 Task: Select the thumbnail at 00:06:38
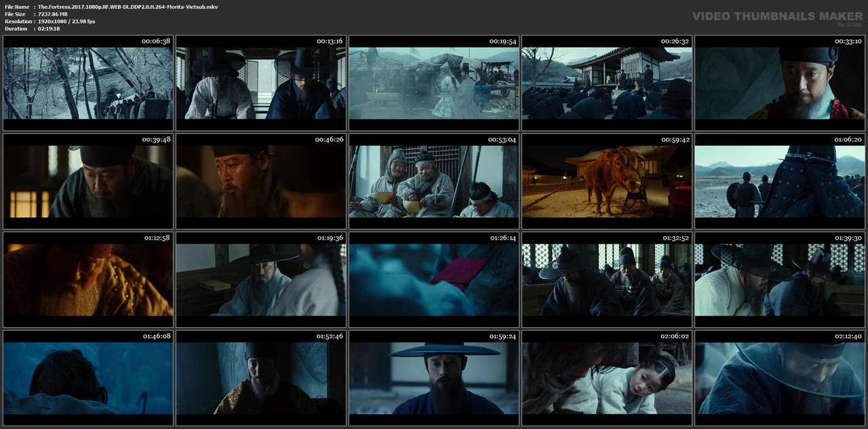pyautogui.click(x=88, y=83)
